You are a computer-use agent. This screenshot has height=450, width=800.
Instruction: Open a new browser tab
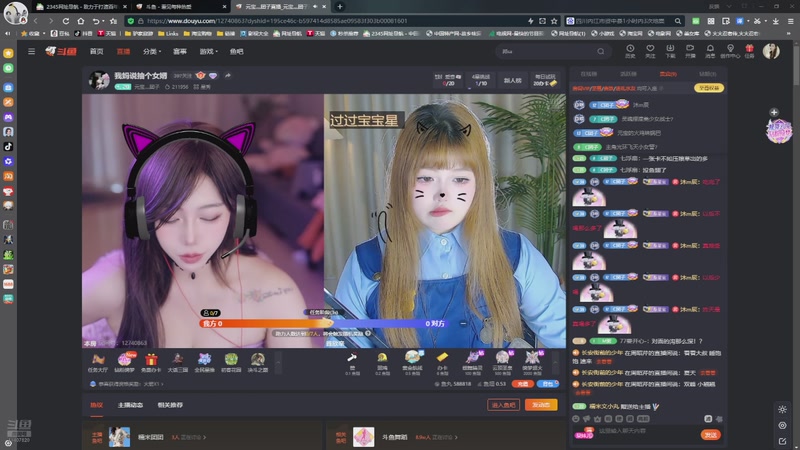pos(340,7)
